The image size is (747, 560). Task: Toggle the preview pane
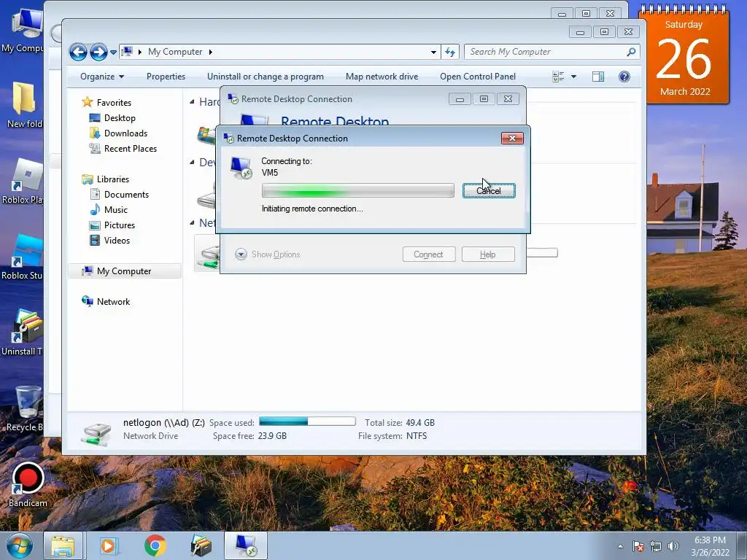click(x=598, y=77)
